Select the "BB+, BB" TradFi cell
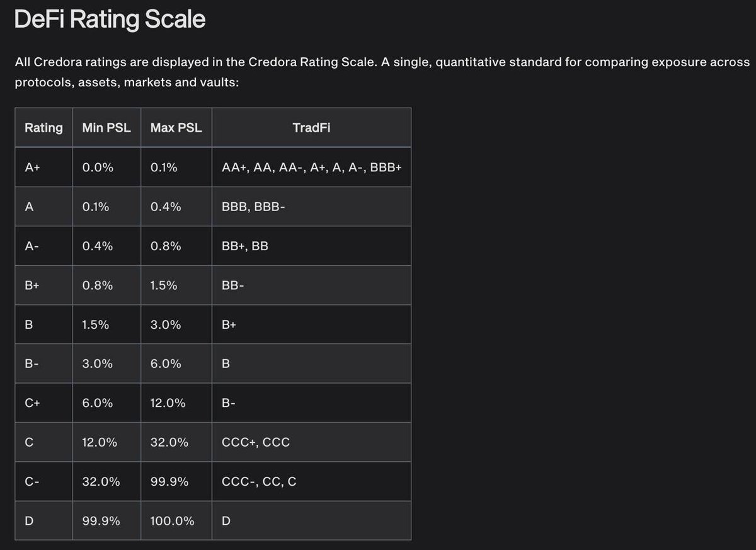The height and width of the screenshot is (550, 756). (x=245, y=246)
